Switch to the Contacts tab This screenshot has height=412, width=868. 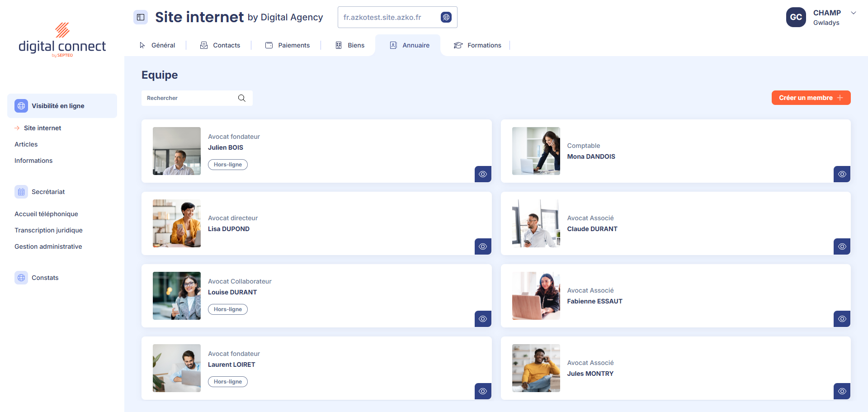point(220,45)
